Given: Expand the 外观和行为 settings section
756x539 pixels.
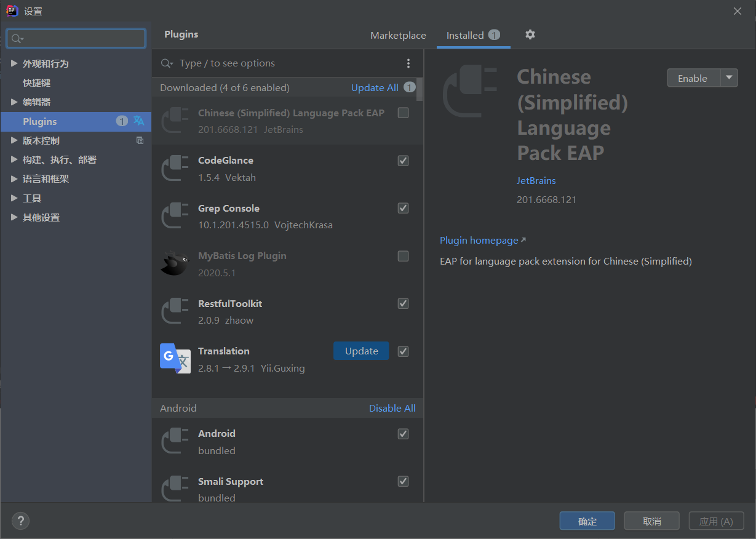Looking at the screenshot, I should pyautogui.click(x=15, y=63).
